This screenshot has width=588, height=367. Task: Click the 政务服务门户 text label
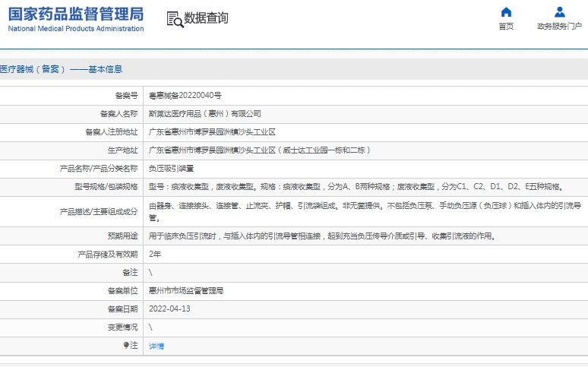pos(559,27)
